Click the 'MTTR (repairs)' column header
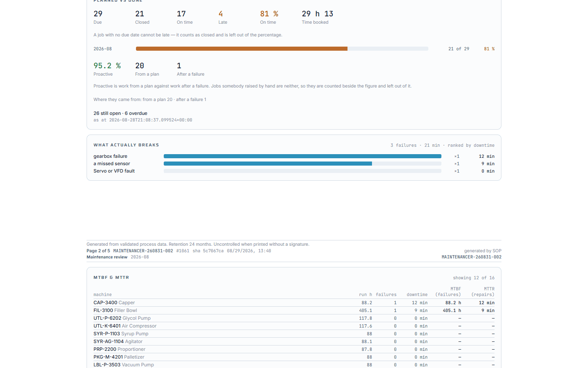Screen dimensions: 588x368 (483, 292)
